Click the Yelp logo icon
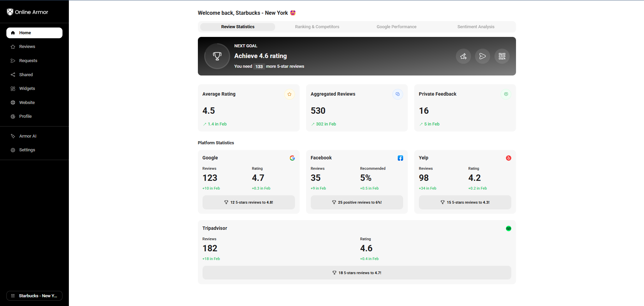The height and width of the screenshot is (306, 644). [509, 158]
